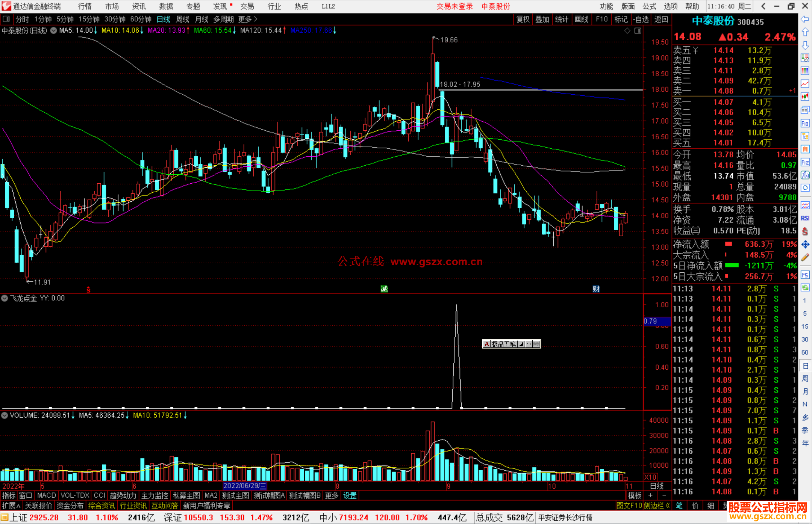The height and width of the screenshot is (524, 812).
Task: Click the 设置 button in indicator bar
Action: [350, 496]
